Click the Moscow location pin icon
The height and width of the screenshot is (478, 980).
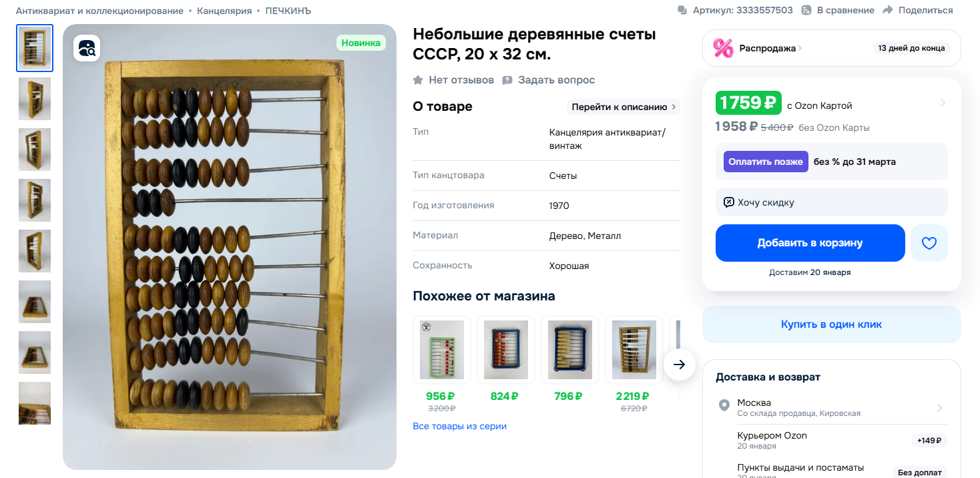[724, 405]
